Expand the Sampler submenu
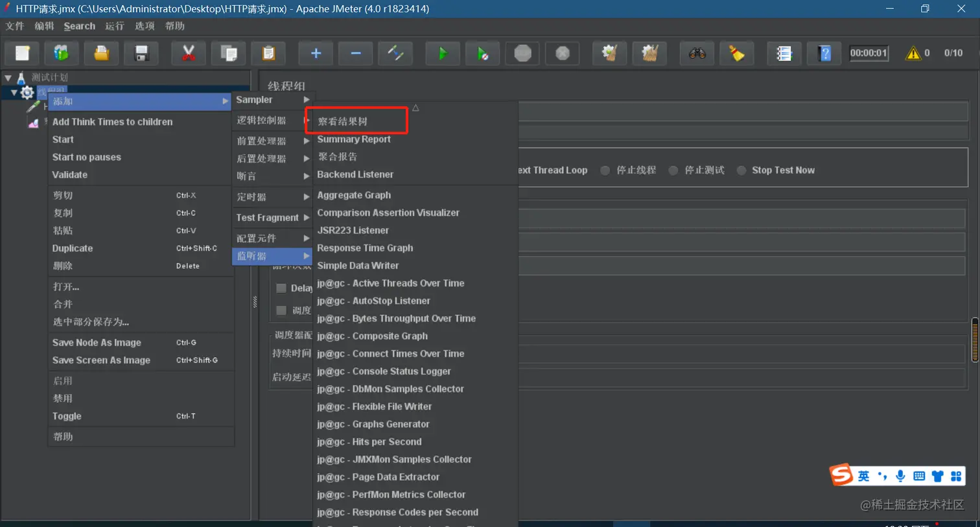This screenshot has height=527, width=980. coord(272,100)
